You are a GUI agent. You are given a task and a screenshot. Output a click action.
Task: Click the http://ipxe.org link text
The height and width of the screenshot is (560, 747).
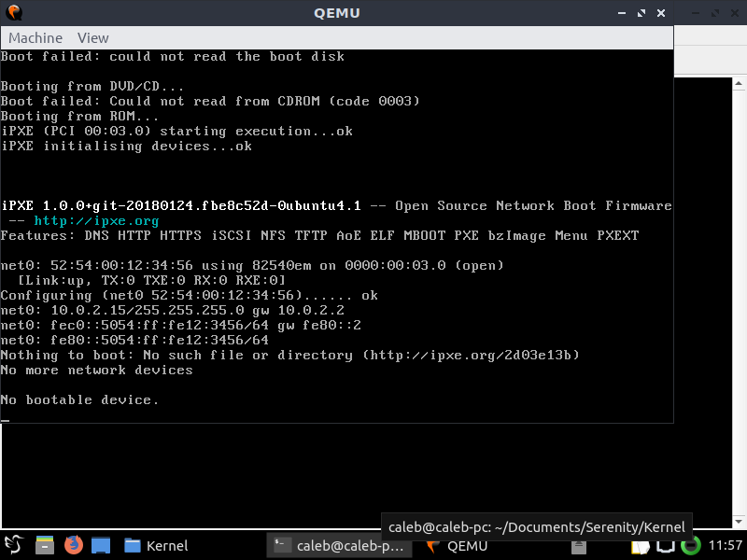point(96,221)
